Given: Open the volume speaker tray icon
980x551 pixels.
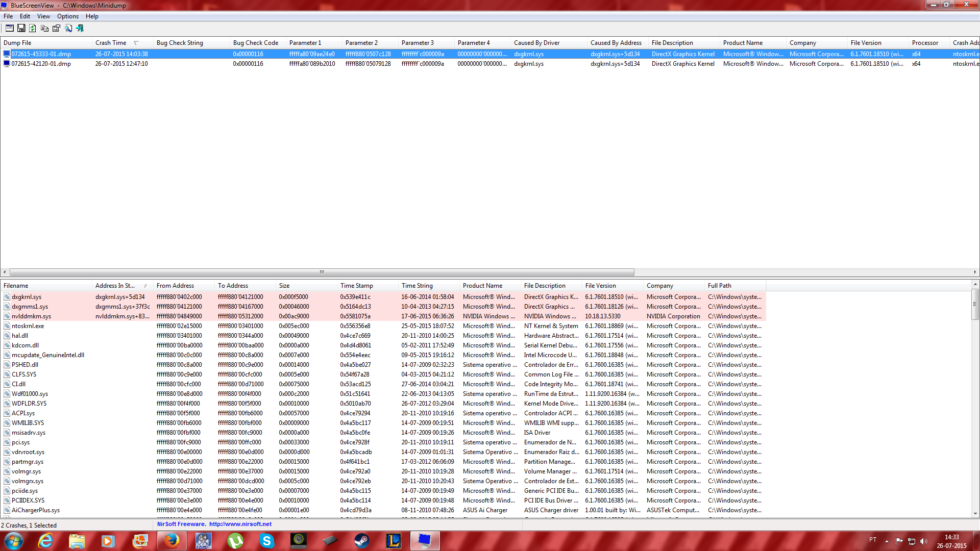Looking at the screenshot, I should click(924, 541).
